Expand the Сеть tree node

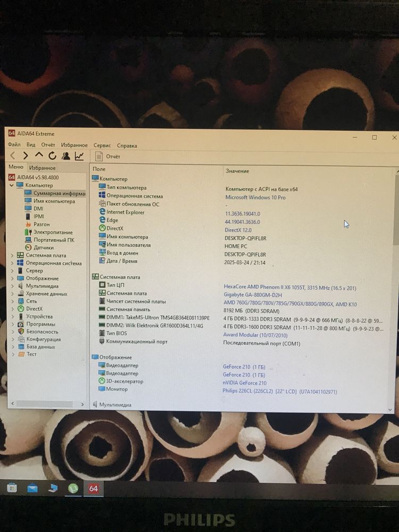tap(12, 301)
